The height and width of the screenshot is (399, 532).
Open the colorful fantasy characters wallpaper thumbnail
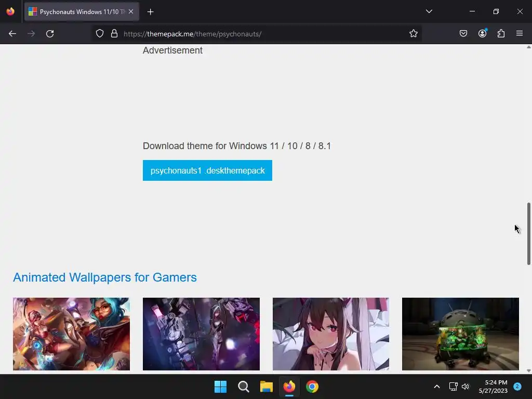tap(71, 334)
